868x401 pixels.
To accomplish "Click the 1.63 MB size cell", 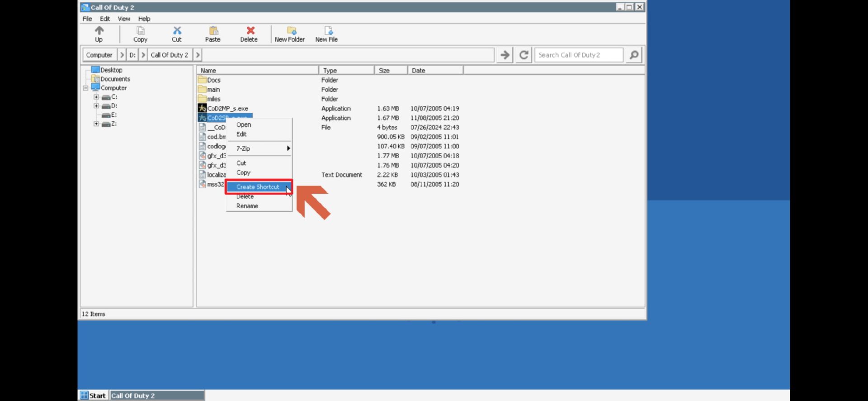I will [388, 109].
